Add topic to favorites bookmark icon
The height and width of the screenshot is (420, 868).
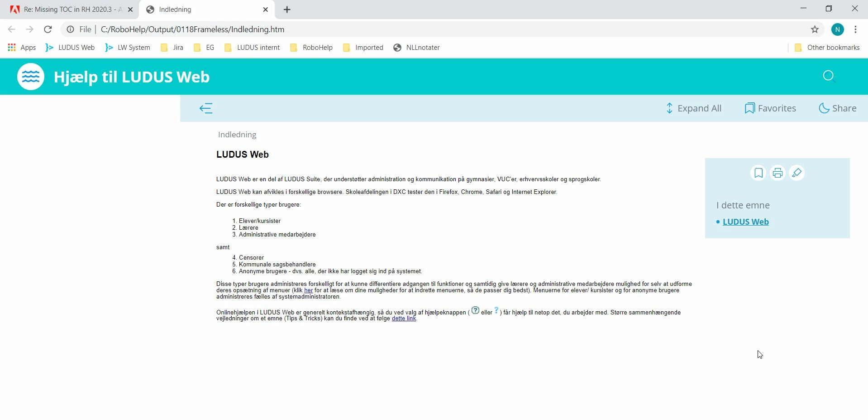tap(758, 173)
